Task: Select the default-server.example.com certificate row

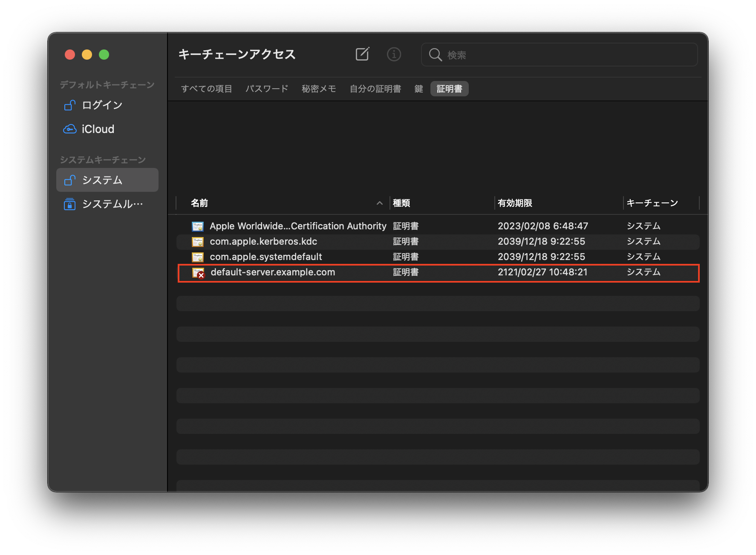Action: (x=438, y=273)
